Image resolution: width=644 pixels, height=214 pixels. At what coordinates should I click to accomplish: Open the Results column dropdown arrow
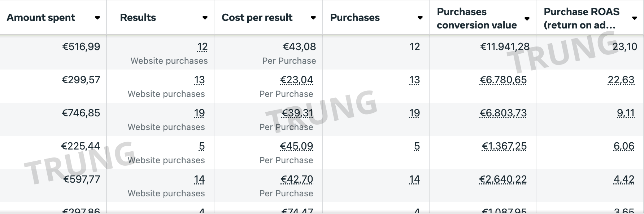click(205, 18)
